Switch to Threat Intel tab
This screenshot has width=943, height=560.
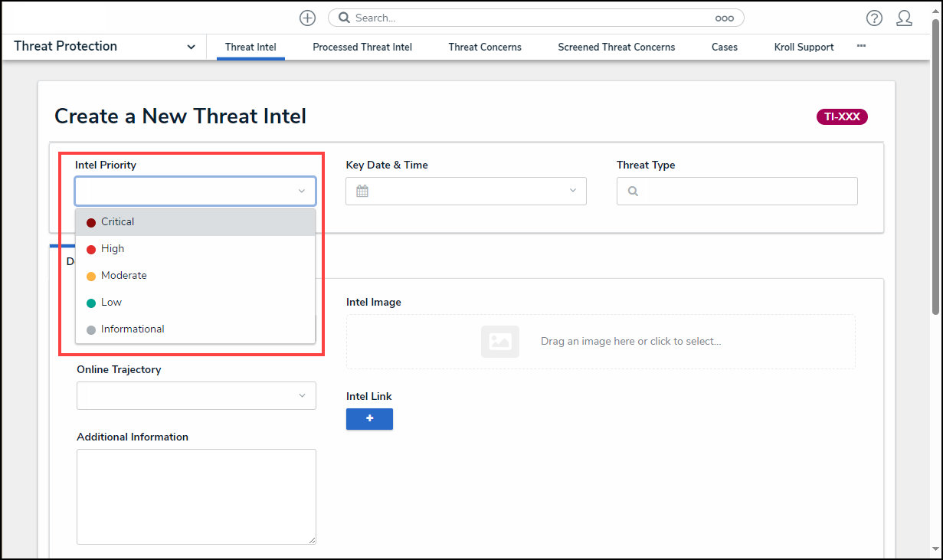click(250, 47)
